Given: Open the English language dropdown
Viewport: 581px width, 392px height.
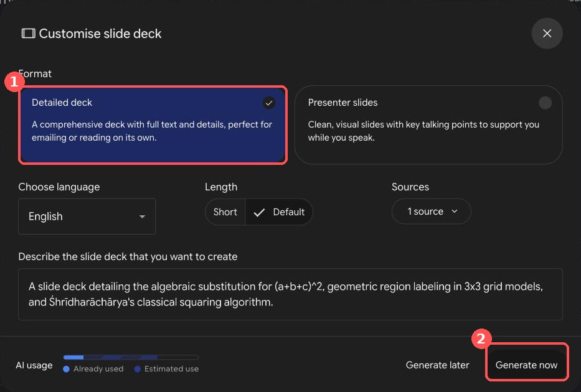Looking at the screenshot, I should [87, 217].
